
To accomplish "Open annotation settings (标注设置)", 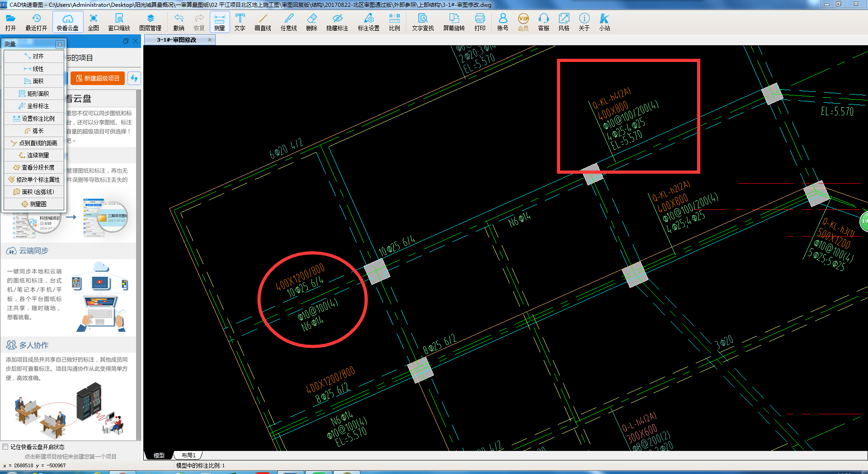I will tap(369, 22).
